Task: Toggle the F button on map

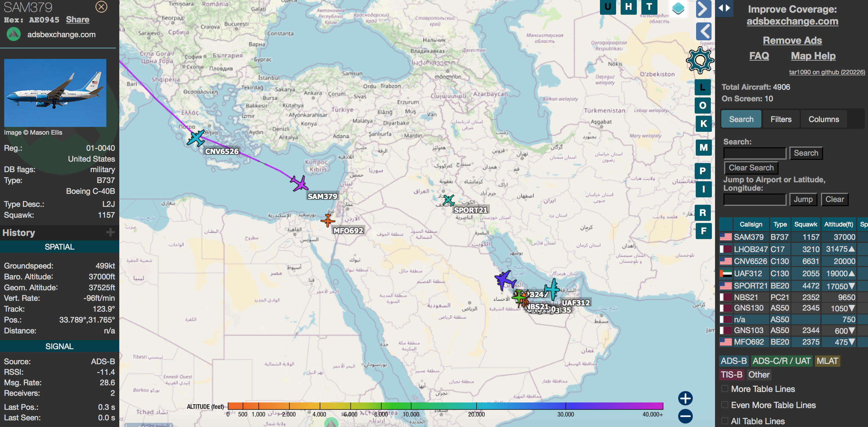Action: tap(703, 231)
